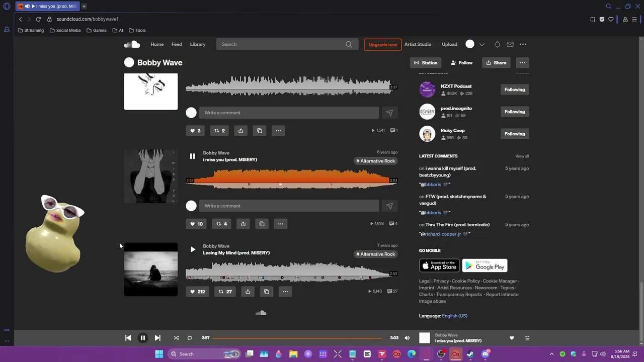644x362 pixels.
Task: Download from the App Store badge
Action: pyautogui.click(x=439, y=265)
